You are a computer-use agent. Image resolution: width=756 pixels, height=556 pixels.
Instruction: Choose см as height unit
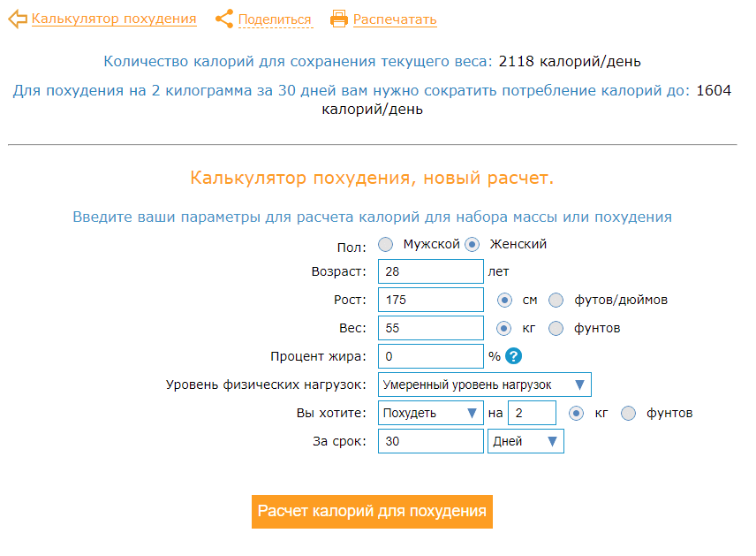[x=504, y=301]
